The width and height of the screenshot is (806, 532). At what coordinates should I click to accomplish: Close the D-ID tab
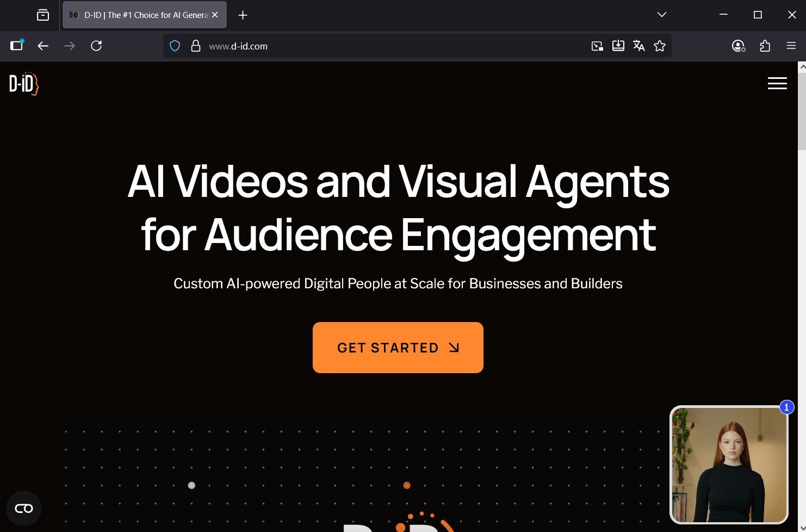[215, 15]
